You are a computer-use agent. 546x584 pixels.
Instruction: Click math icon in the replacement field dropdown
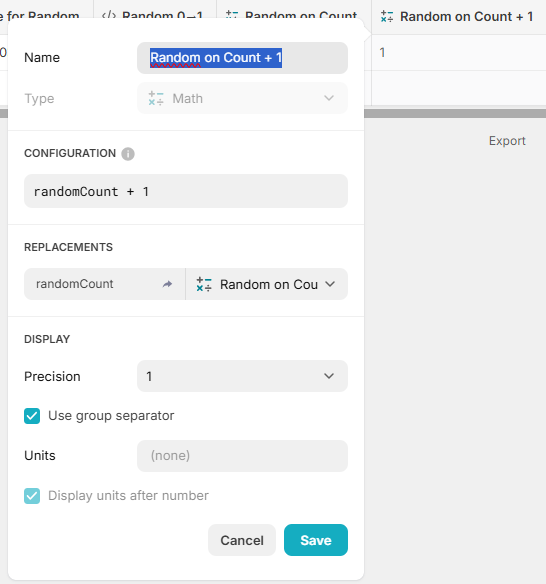tap(204, 284)
